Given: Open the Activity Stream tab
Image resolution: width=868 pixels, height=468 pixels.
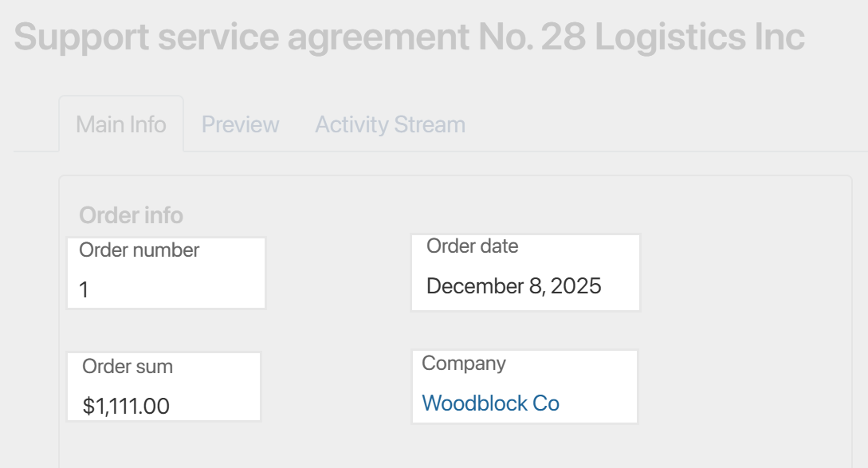Looking at the screenshot, I should point(390,125).
